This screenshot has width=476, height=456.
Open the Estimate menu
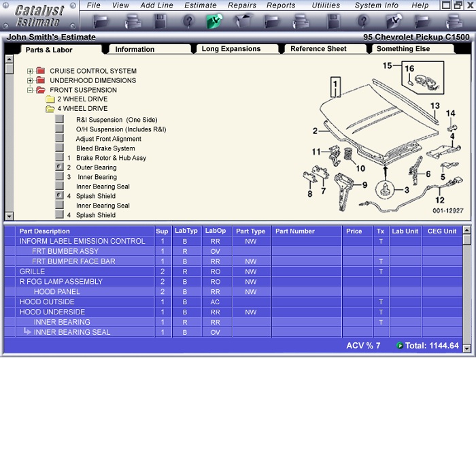[x=201, y=5]
